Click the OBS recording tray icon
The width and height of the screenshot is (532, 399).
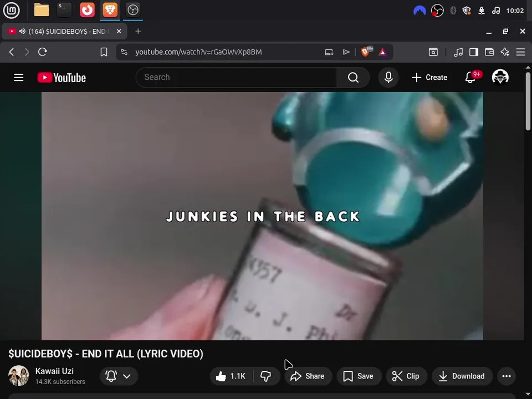tap(437, 11)
